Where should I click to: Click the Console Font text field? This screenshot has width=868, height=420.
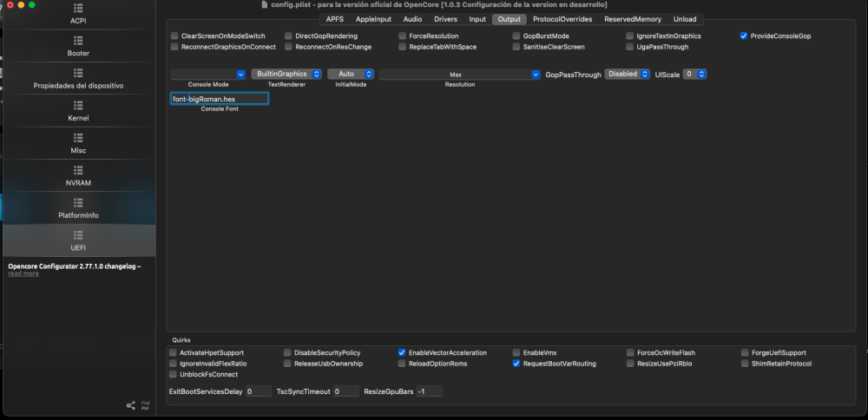220,99
